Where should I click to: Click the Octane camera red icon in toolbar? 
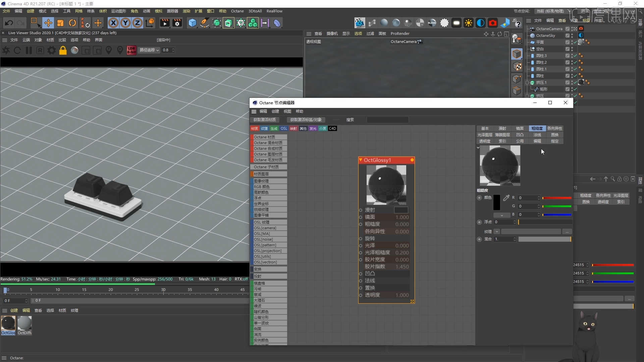493,23
